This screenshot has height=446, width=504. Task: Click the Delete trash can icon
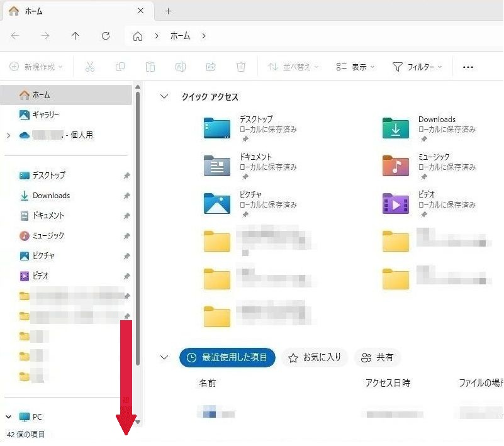[241, 67]
